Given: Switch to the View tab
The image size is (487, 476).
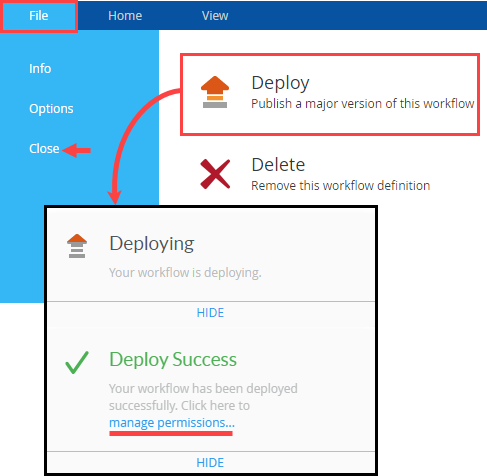Looking at the screenshot, I should 215,16.
